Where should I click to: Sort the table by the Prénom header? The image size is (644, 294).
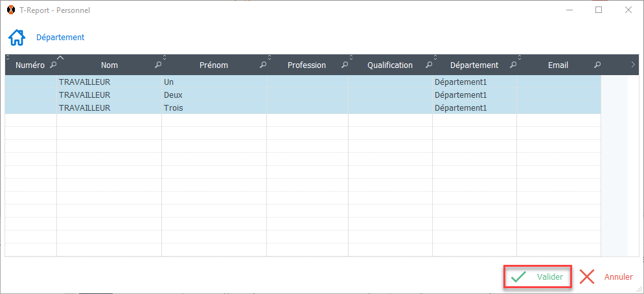[x=214, y=65]
